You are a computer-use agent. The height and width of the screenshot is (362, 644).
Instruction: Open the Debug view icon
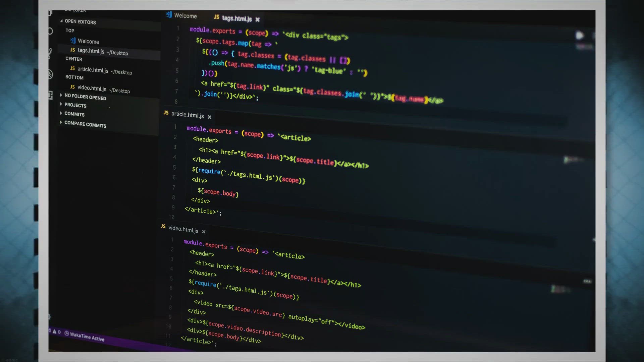click(50, 74)
